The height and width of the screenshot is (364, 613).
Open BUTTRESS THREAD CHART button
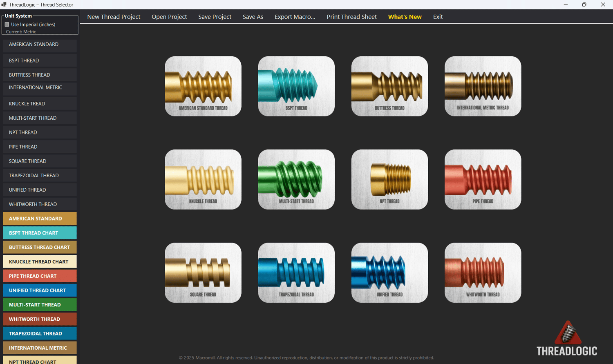(40, 247)
